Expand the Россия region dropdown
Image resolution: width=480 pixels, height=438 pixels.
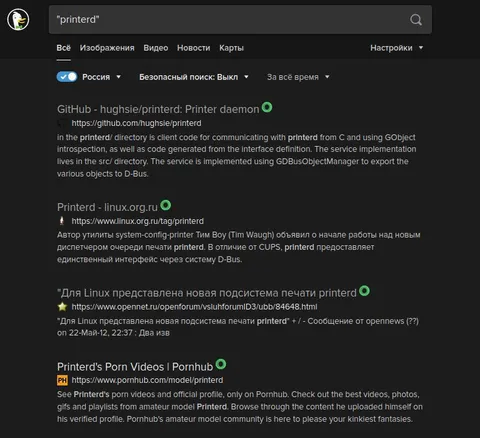[101, 77]
